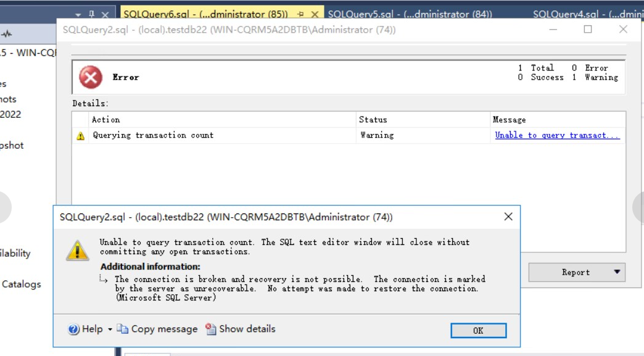
Task: Click the Warning status cell
Action: [423, 135]
